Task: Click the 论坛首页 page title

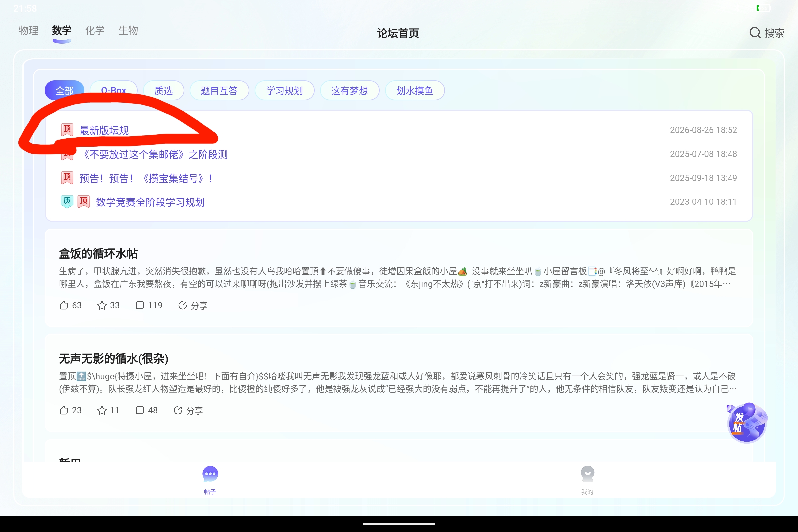Action: click(x=398, y=33)
